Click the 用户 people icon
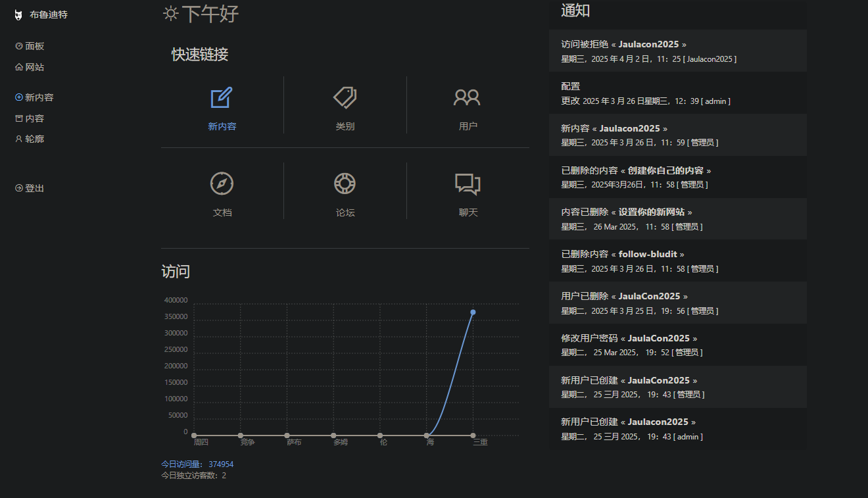This screenshot has width=868, height=498. click(x=467, y=98)
